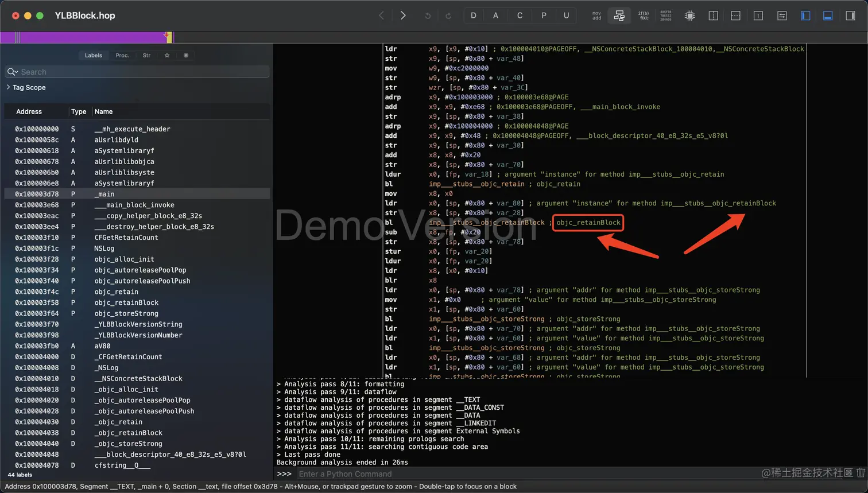Click the red cursor marker in navigation bar
Viewport: 868px width, 493px height.
167,34
